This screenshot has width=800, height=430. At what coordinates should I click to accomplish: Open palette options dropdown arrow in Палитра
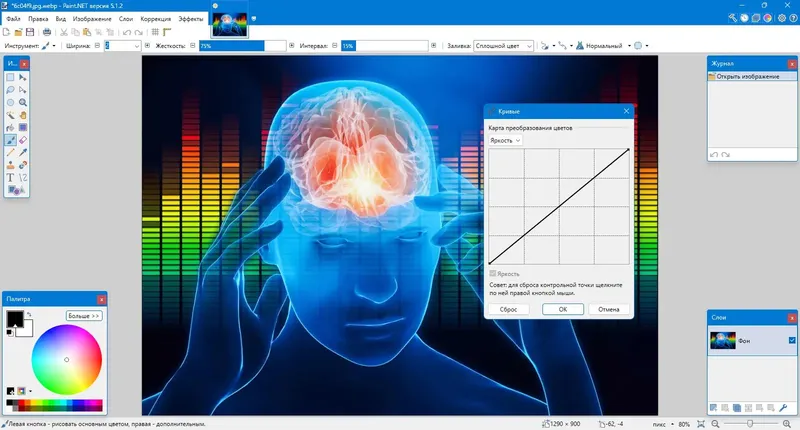31,391
